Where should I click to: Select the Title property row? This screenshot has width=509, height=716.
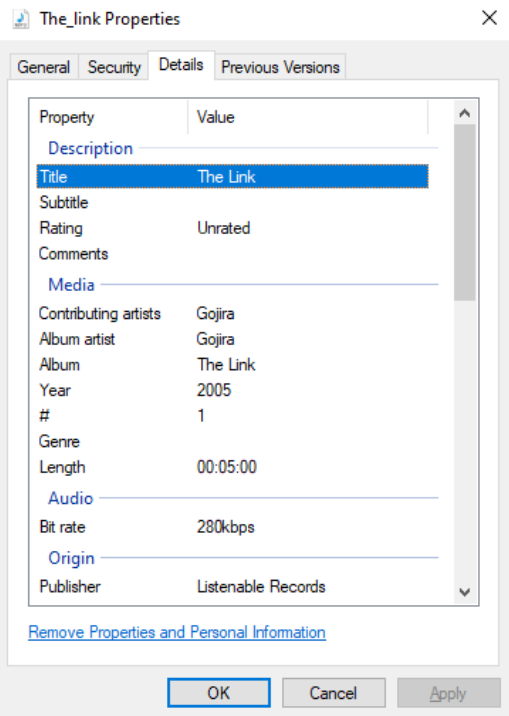(232, 177)
